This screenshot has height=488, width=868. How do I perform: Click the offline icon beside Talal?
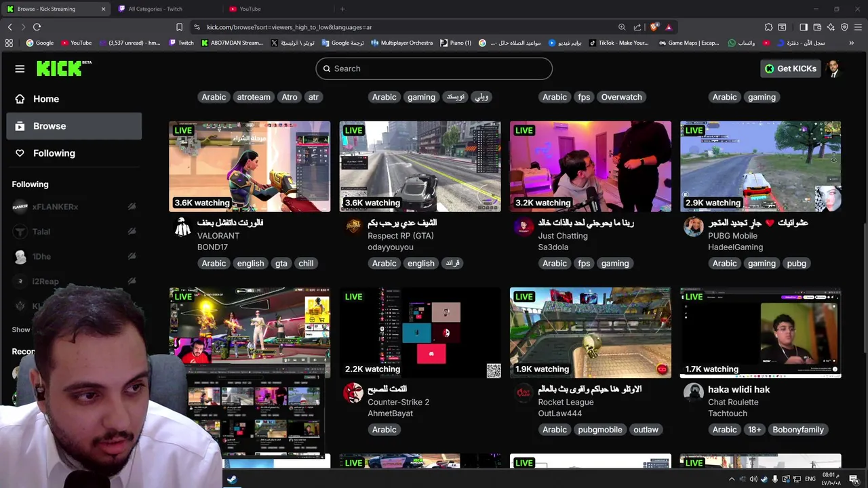click(132, 232)
